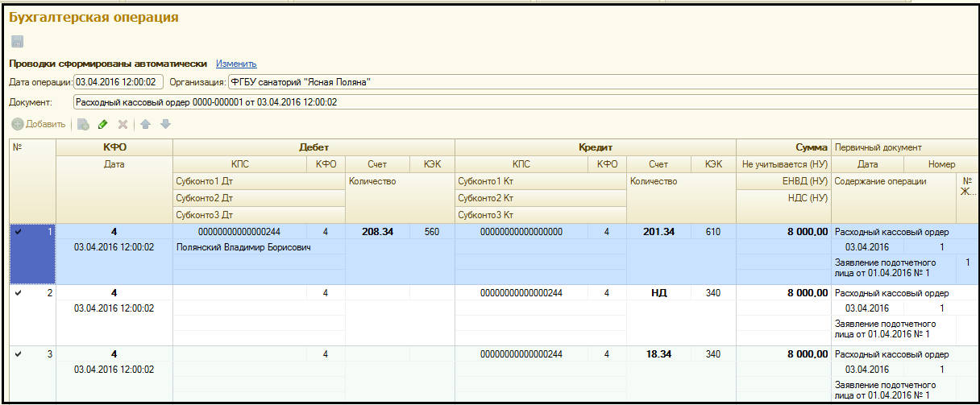The height and width of the screenshot is (405, 980).
Task: Click the Документ field showing Расходный кассовый ордер
Action: pyautogui.click(x=525, y=102)
